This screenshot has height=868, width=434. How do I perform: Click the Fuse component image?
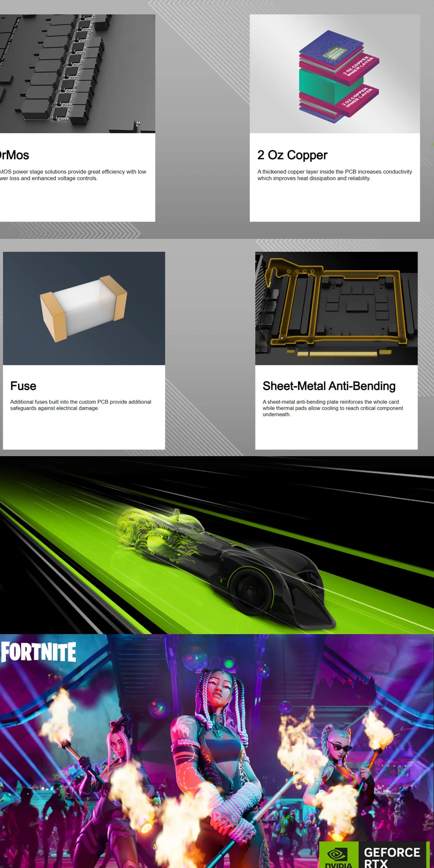[84, 309]
